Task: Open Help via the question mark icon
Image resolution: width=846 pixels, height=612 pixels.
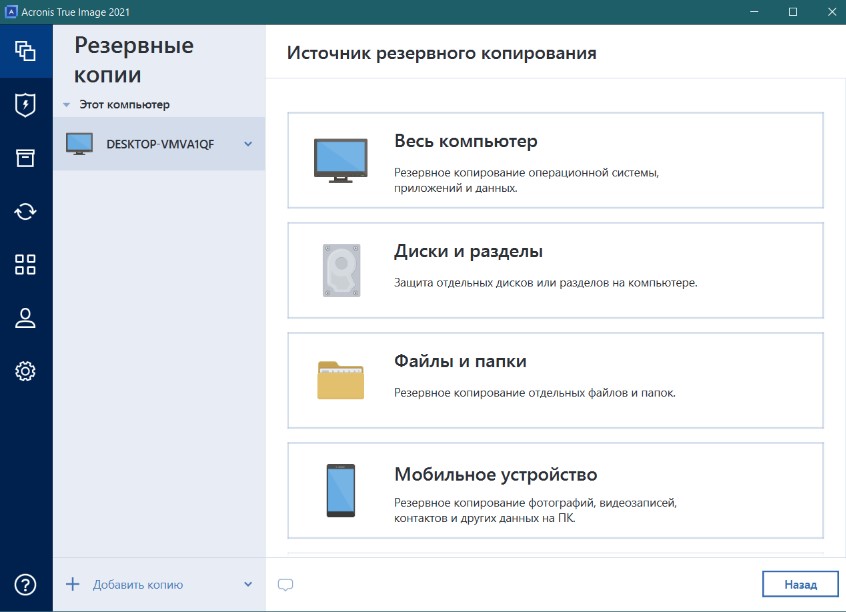Action: pyautogui.click(x=25, y=585)
